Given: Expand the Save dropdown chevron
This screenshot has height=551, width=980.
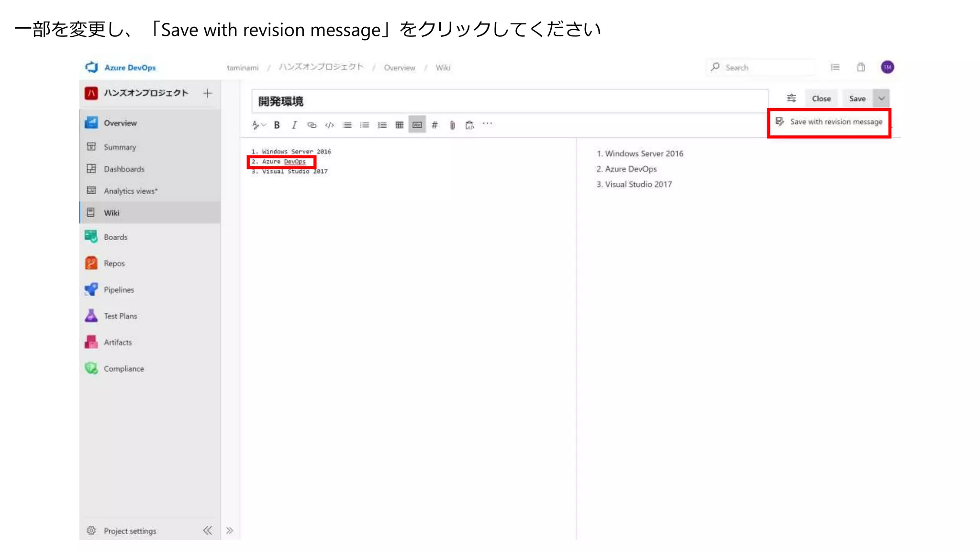Looking at the screenshot, I should pyautogui.click(x=881, y=99).
